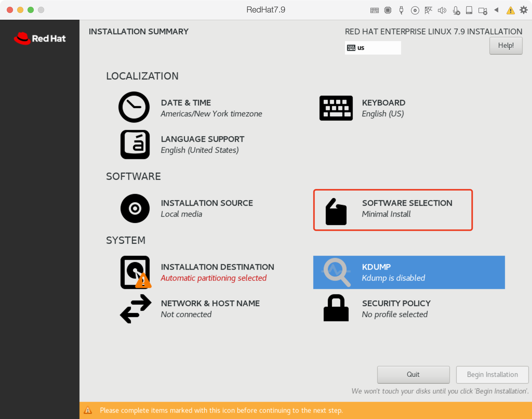This screenshot has height=419, width=532.
Task: Click 'Automatic partitioning selected' red text
Action: pyautogui.click(x=214, y=278)
